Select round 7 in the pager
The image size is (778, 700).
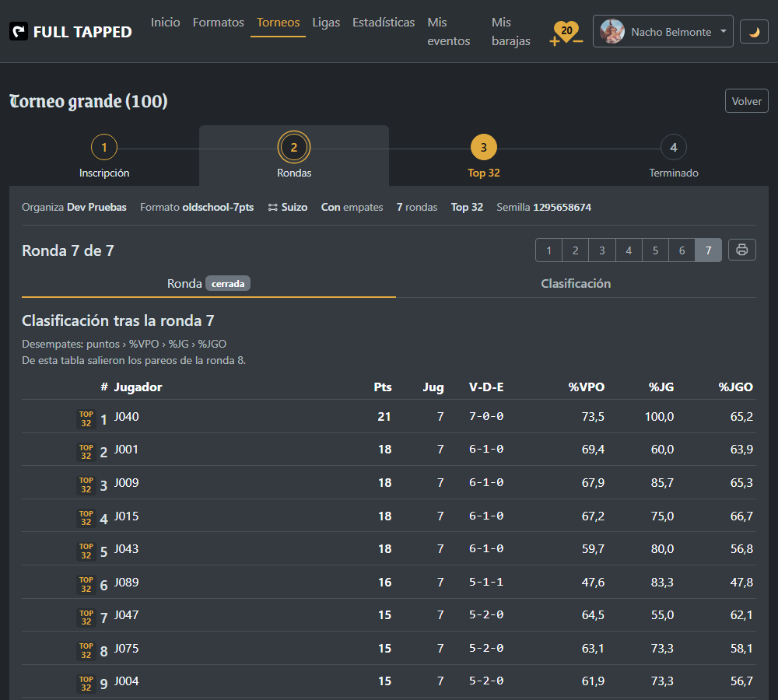[x=709, y=250]
